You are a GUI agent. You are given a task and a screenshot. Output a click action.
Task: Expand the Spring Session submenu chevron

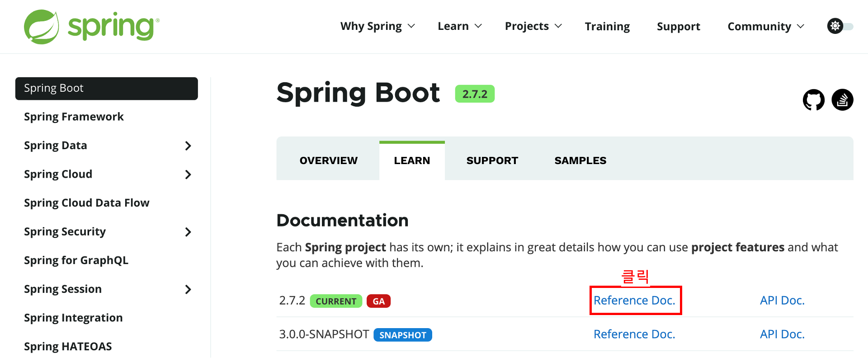pyautogui.click(x=188, y=289)
